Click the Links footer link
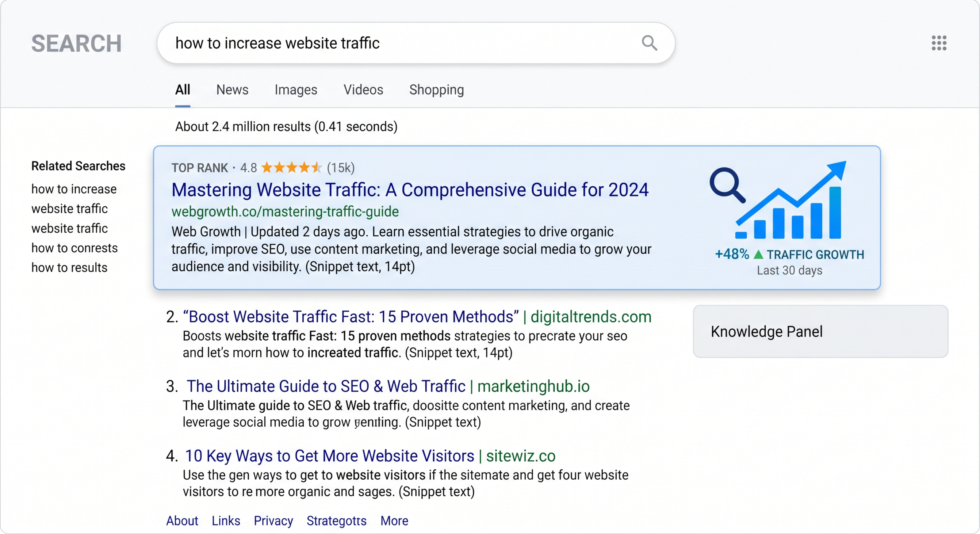The image size is (980, 534). point(226,521)
